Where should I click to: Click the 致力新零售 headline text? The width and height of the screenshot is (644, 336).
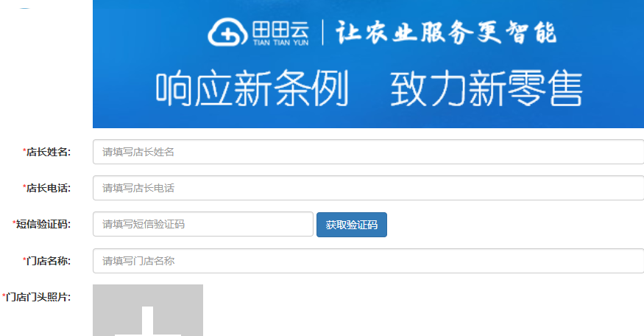(486, 88)
